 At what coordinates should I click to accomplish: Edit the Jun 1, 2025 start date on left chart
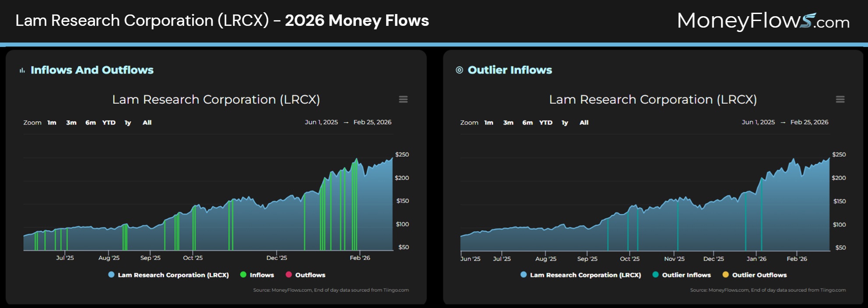pos(321,122)
